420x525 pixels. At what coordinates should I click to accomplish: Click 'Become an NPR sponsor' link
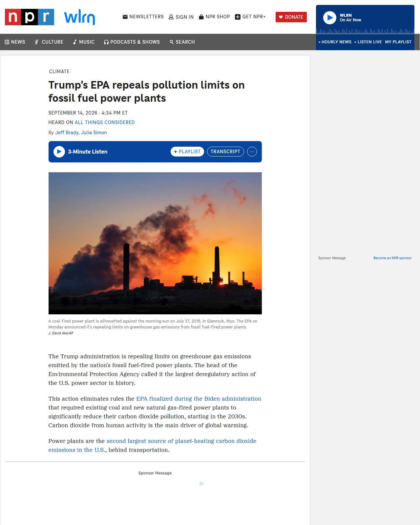coord(392,258)
